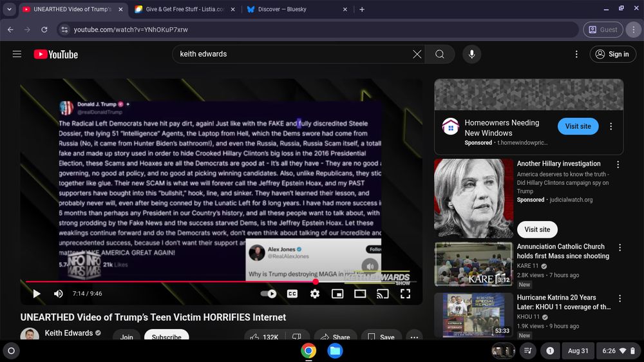
Task: Open ChromeOS launcher circle
Action: [x=12, y=351]
